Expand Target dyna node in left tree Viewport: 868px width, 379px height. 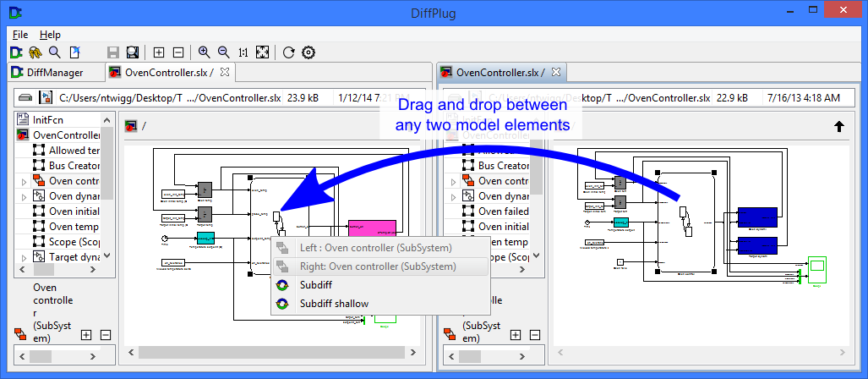[24, 258]
